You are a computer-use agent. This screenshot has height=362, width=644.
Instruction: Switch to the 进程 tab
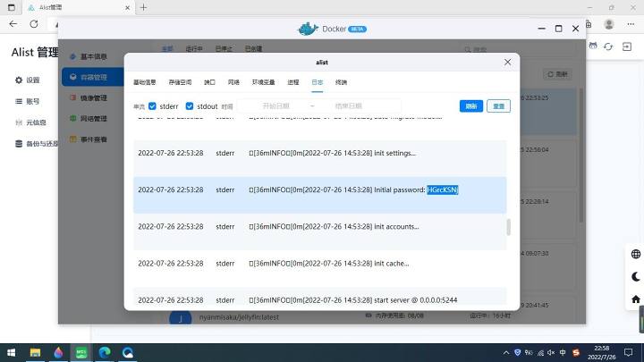point(293,82)
